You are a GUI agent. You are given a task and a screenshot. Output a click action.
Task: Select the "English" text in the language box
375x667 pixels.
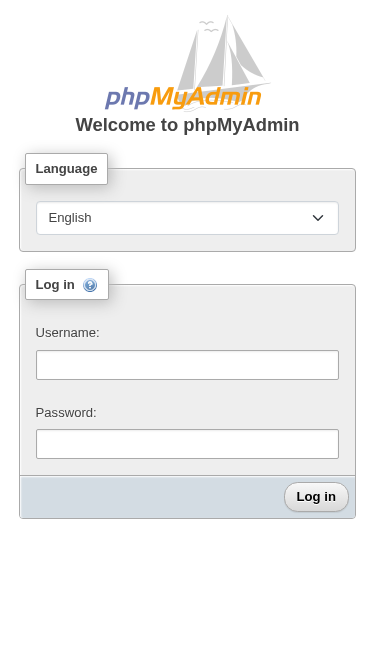[70, 218]
